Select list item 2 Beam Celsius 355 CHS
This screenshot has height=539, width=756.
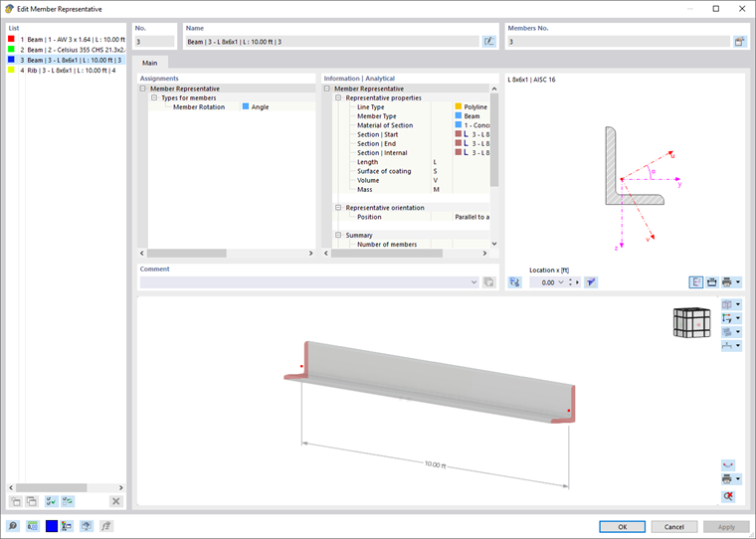point(67,50)
